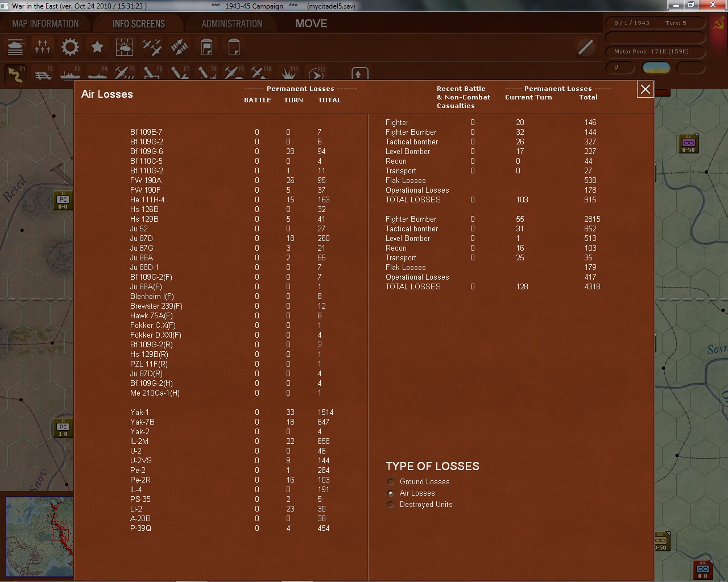
Task: Click the PC 1-0 unit counter
Action: (63, 428)
